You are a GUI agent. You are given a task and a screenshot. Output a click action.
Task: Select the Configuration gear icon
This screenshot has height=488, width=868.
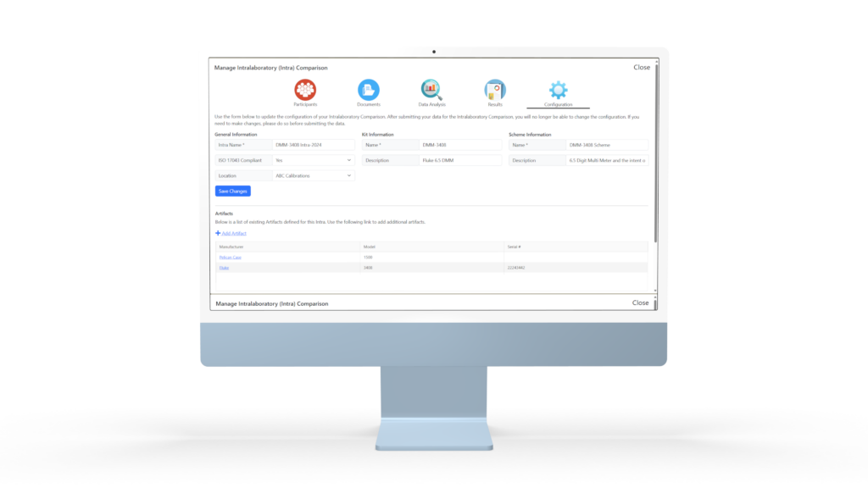558,89
